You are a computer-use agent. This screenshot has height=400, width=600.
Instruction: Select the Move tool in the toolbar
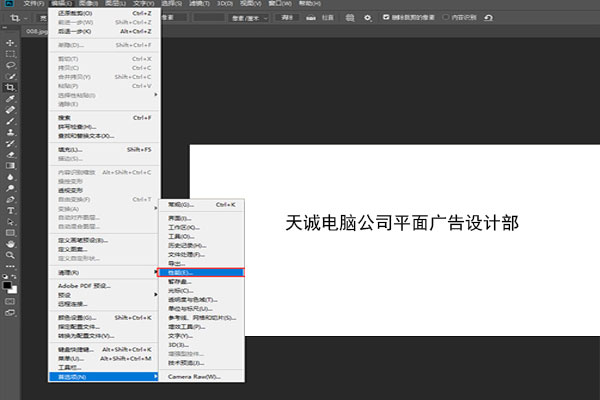pyautogui.click(x=10, y=43)
